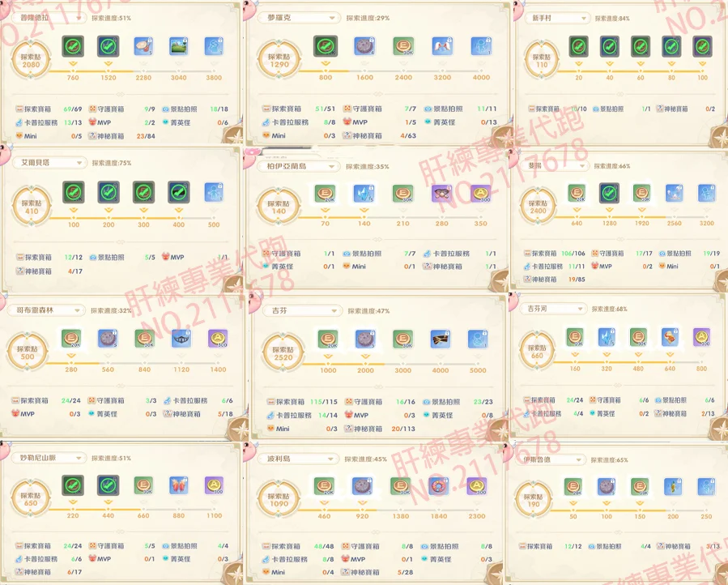Click the goggles mask reward in 柏伊亞蘭島 panel
This screenshot has height=585, width=728.
click(441, 193)
